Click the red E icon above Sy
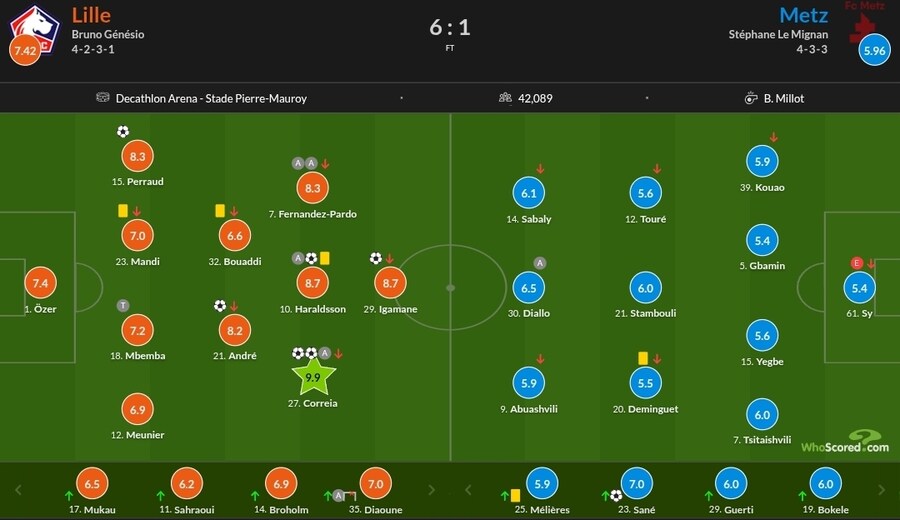The height and width of the screenshot is (520, 900). [856, 263]
